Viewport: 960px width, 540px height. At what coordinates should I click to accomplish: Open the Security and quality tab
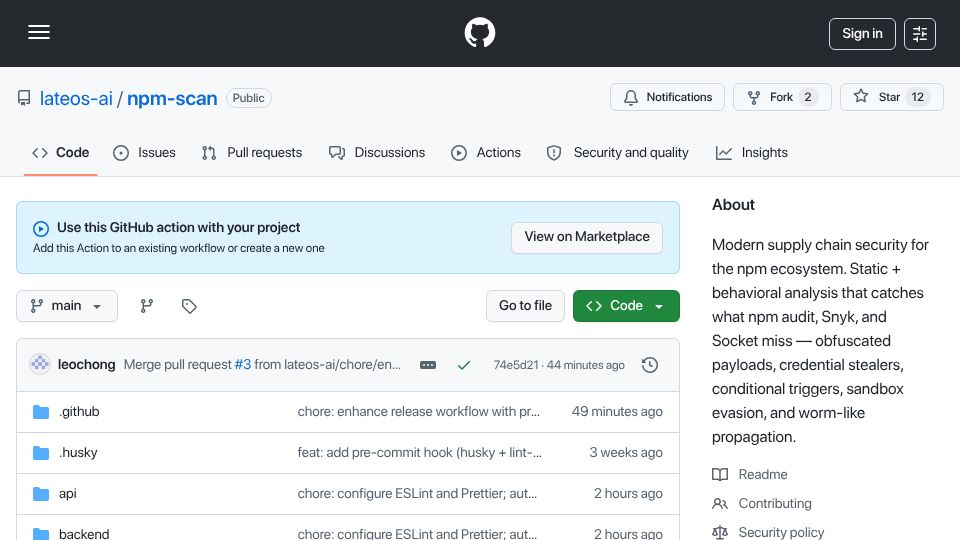[x=617, y=152]
